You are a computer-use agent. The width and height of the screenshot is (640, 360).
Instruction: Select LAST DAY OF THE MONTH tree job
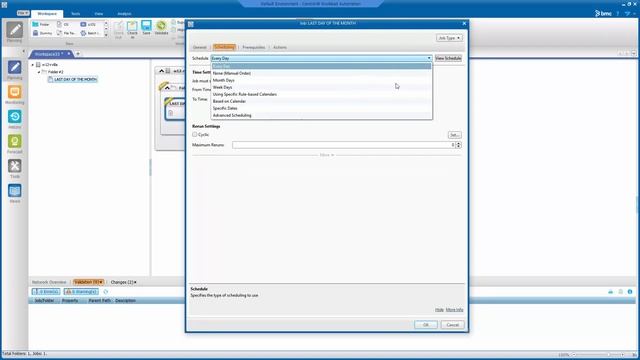(x=76, y=79)
